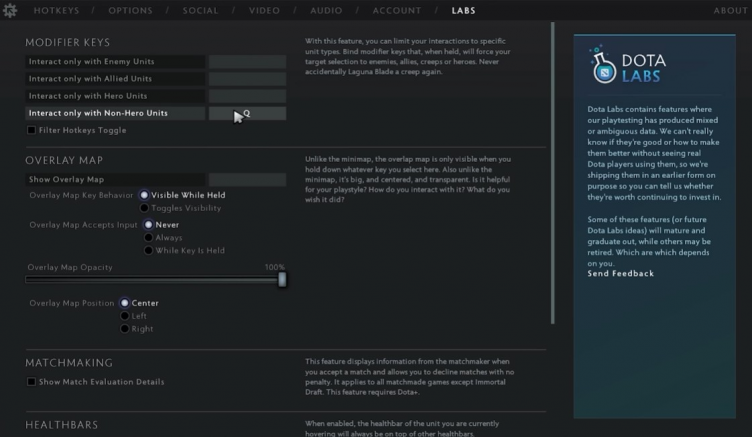Set the Show Overlay Map key binding

click(x=247, y=180)
